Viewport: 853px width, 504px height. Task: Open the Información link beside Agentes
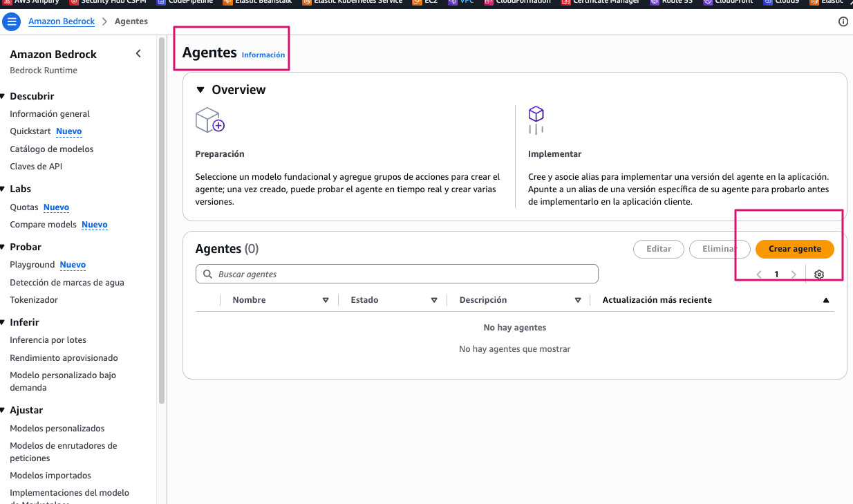point(263,55)
